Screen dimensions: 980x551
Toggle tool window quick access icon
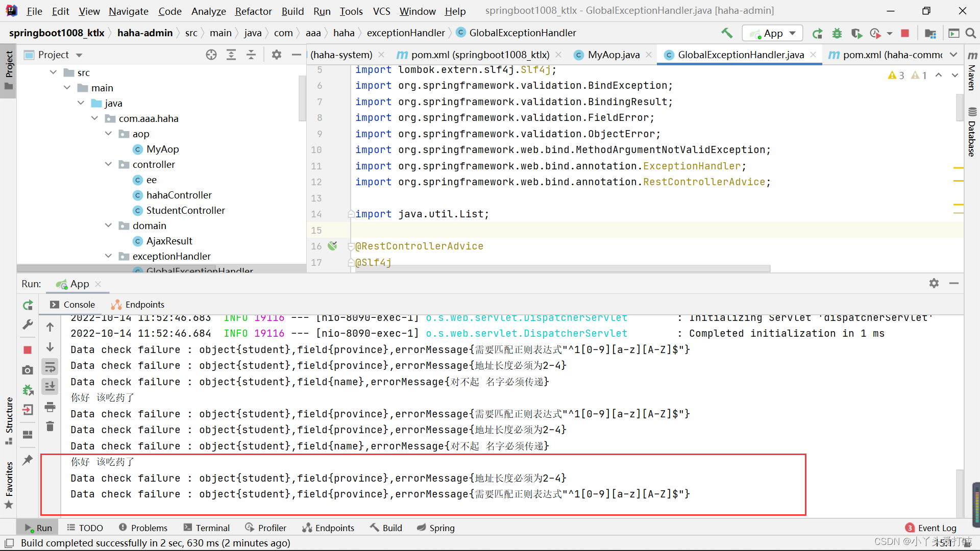pos(9,543)
